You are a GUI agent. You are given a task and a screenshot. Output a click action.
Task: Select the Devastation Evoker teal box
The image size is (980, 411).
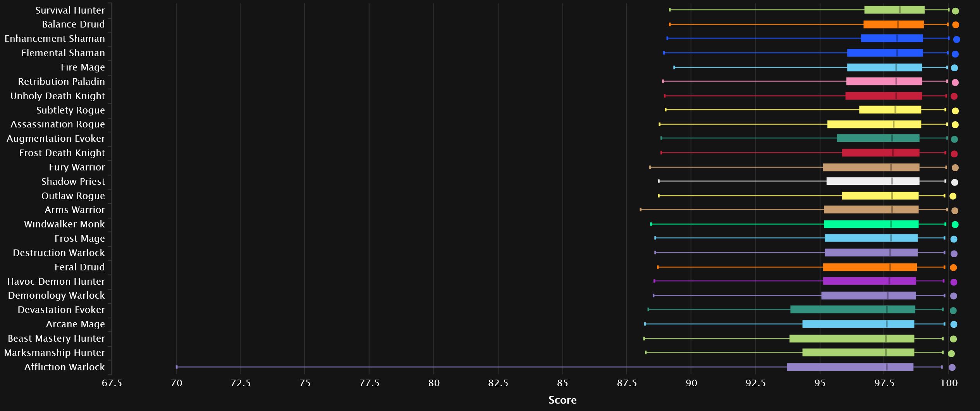click(x=853, y=310)
